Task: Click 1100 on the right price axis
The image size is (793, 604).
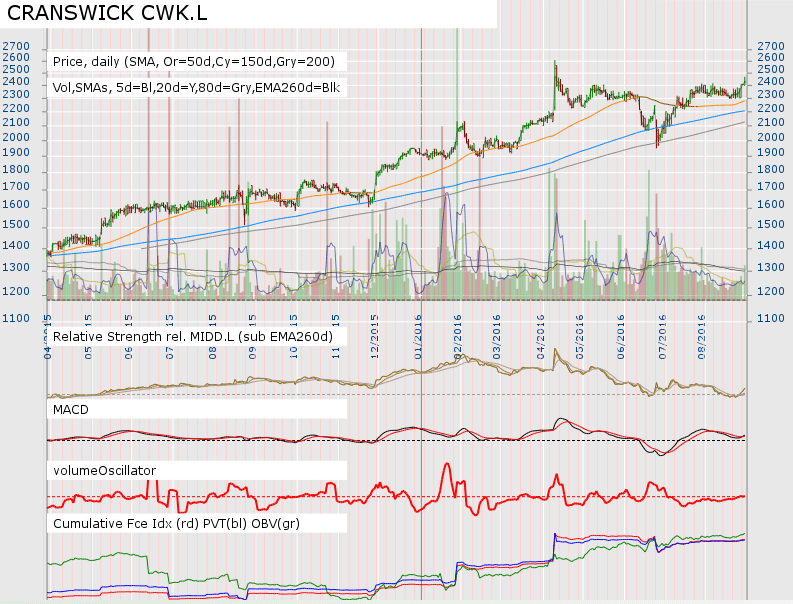Action: [771, 318]
